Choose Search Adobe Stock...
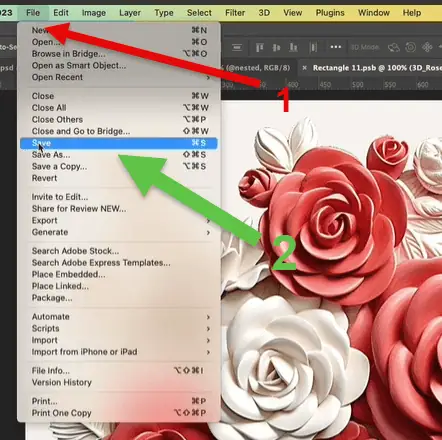The width and height of the screenshot is (442, 440). click(119, 251)
